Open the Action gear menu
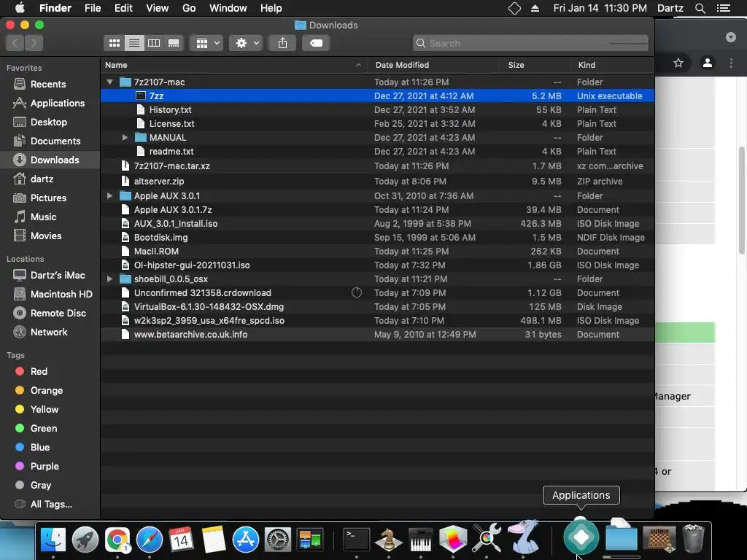This screenshot has width=747, height=560. click(247, 43)
